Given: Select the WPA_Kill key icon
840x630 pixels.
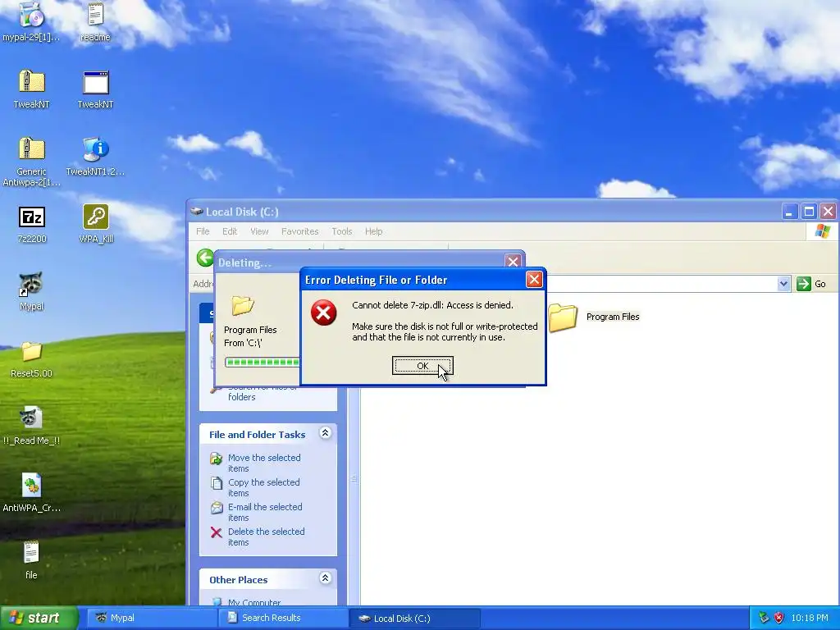Looking at the screenshot, I should (x=96, y=225).
